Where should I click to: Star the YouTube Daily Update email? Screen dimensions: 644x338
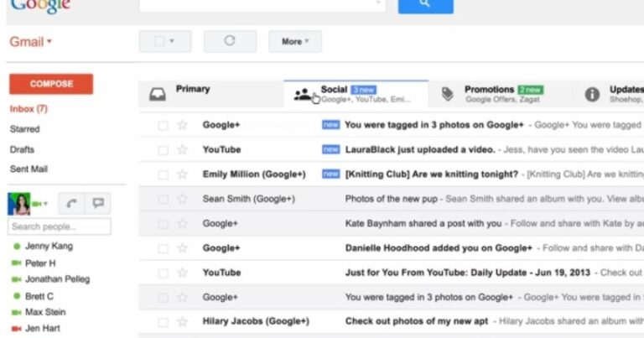click(182, 273)
